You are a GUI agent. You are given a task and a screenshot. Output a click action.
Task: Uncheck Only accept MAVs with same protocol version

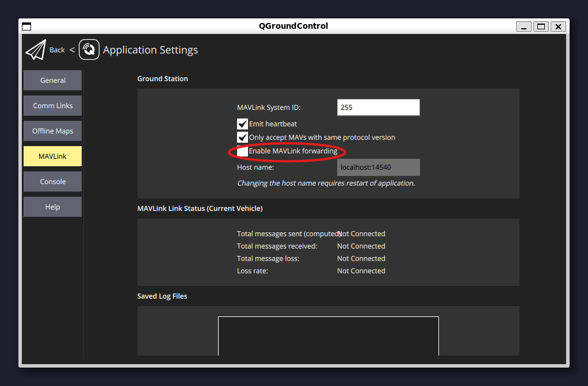(x=243, y=137)
